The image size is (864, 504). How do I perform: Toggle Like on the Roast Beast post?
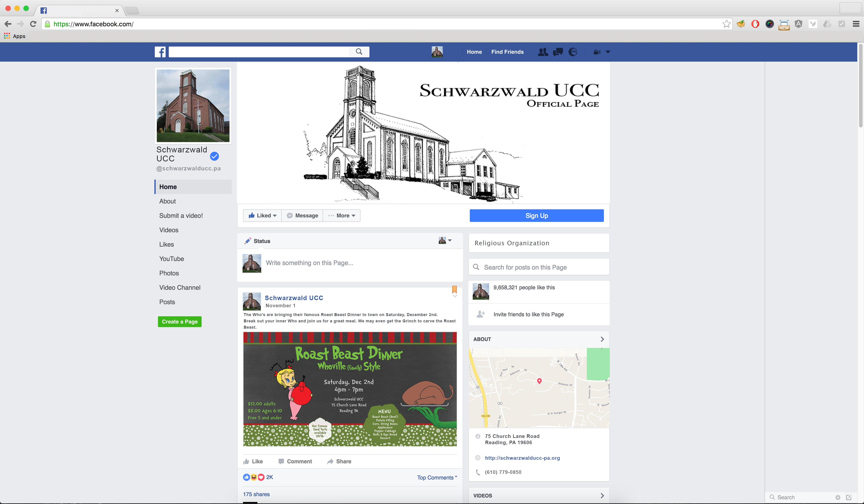[x=253, y=462]
